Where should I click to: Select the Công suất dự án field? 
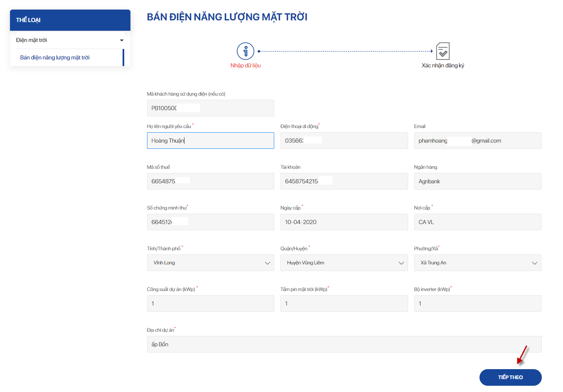click(210, 303)
